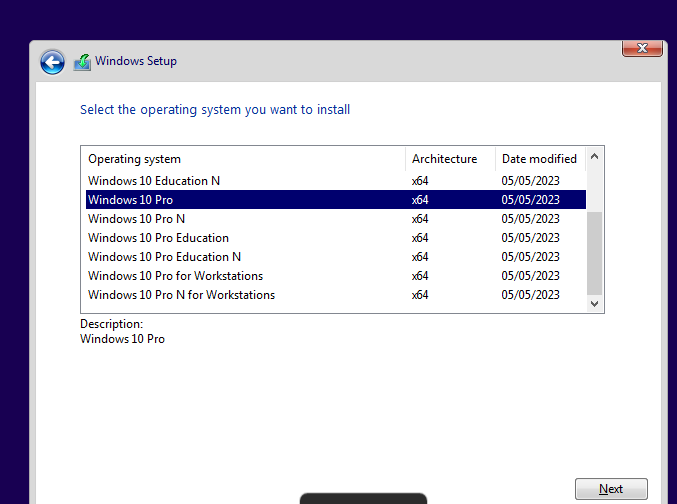Viewport: 677px width, 504px height.
Task: Click the vertical scrollbar thumb
Action: (x=595, y=253)
